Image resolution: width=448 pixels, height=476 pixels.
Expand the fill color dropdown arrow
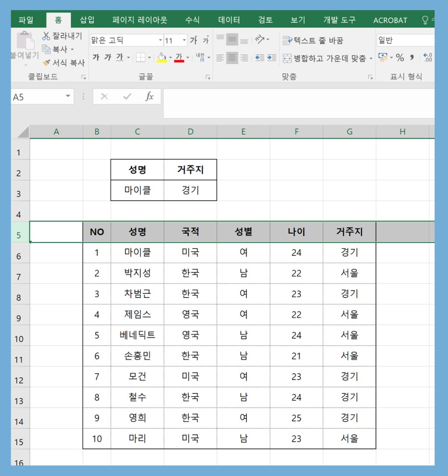170,57
